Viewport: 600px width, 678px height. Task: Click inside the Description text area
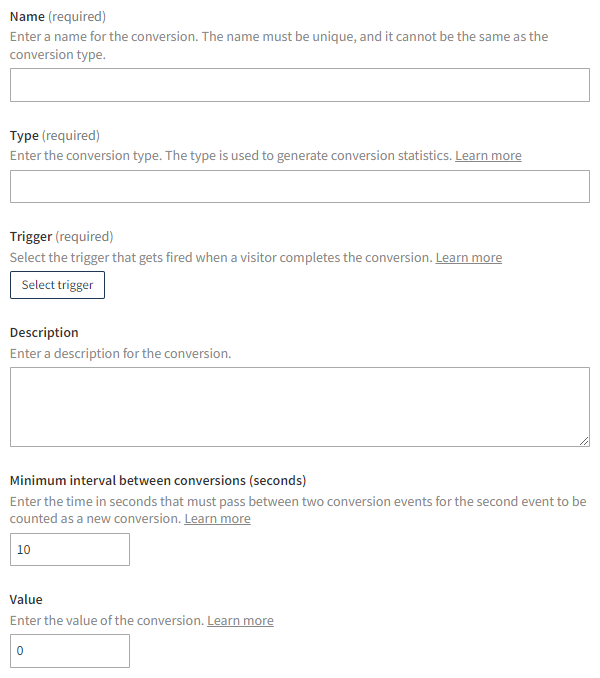point(299,406)
